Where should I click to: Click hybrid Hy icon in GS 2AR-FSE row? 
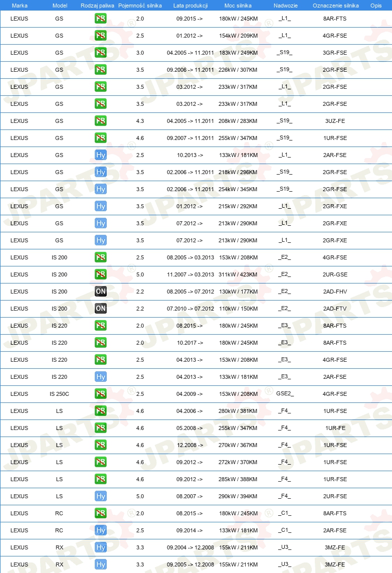[x=100, y=155]
